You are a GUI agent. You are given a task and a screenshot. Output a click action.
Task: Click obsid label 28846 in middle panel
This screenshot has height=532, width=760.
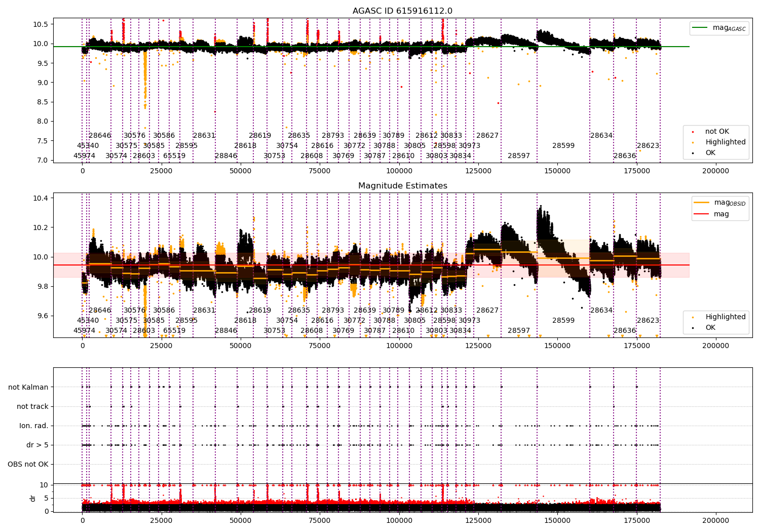click(226, 330)
